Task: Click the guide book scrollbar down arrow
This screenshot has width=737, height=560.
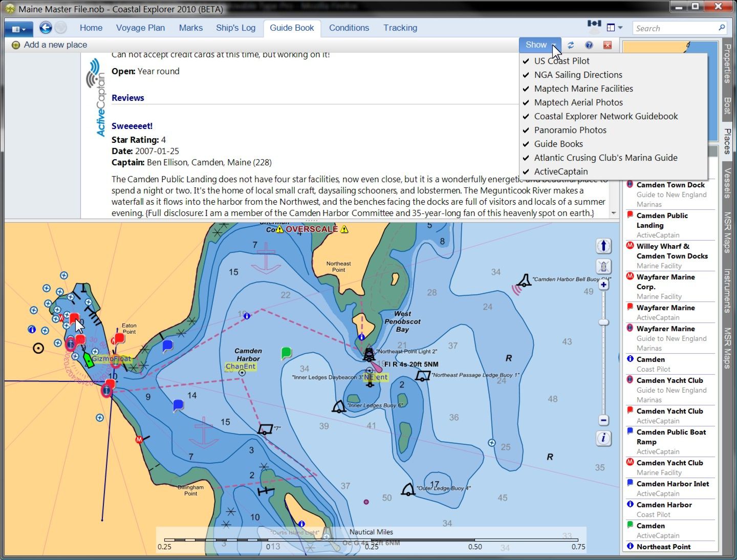Action: pos(614,213)
